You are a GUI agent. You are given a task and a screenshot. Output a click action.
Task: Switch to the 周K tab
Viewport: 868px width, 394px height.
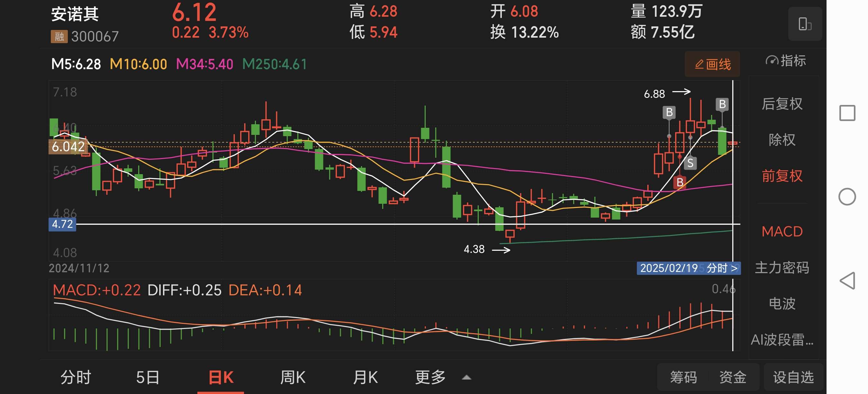pos(293,377)
